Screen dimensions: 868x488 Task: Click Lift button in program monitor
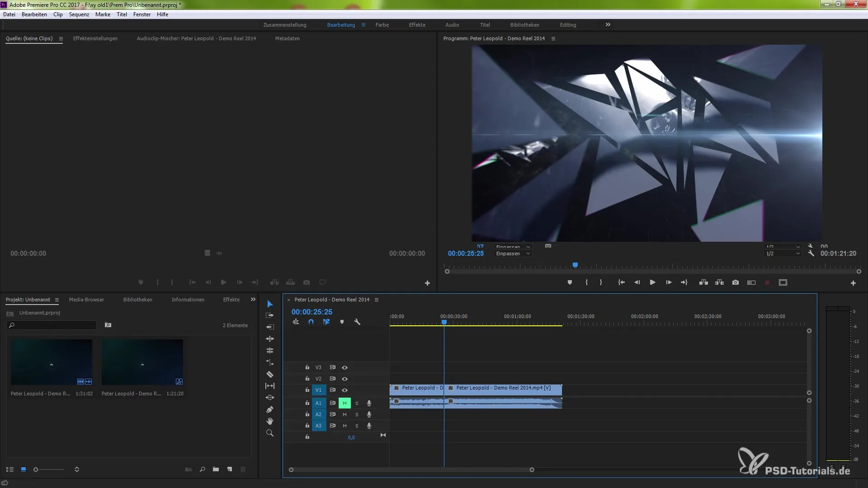click(703, 282)
